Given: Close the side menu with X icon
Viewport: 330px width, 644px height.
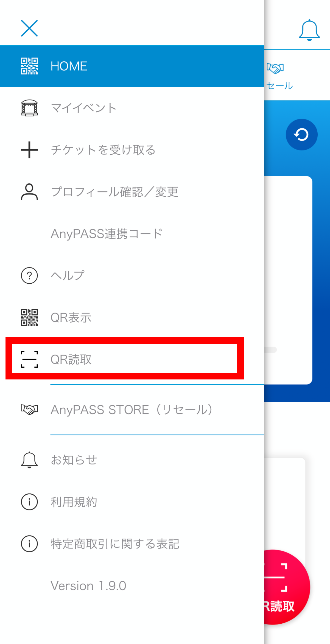Looking at the screenshot, I should click(29, 28).
